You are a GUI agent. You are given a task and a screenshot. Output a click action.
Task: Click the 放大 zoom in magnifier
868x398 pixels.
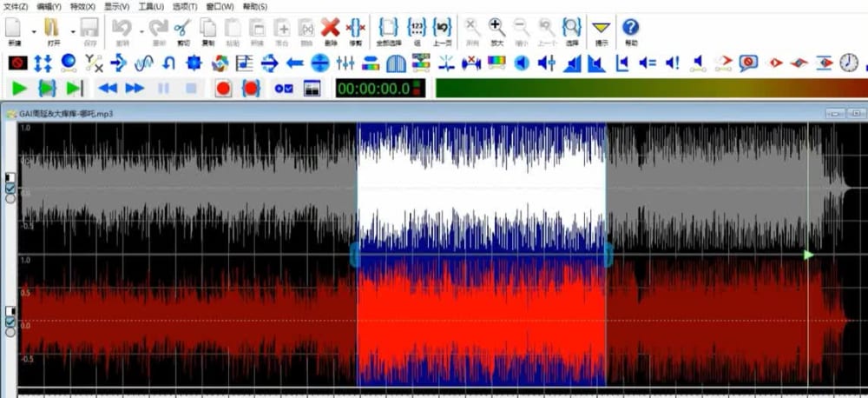pos(496,27)
